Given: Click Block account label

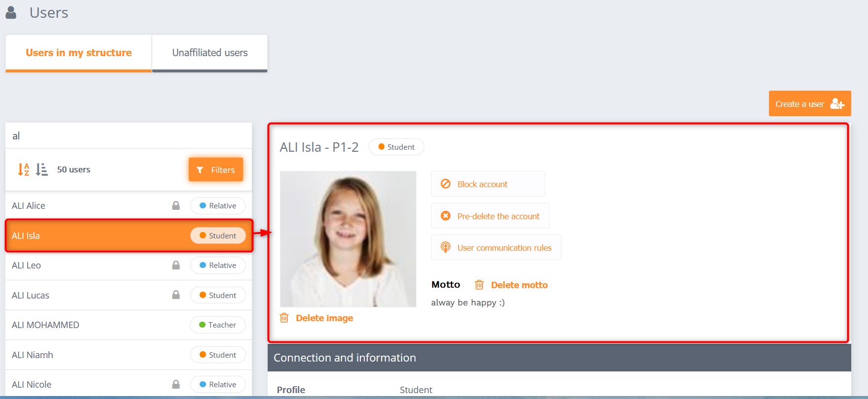Looking at the screenshot, I should [483, 184].
